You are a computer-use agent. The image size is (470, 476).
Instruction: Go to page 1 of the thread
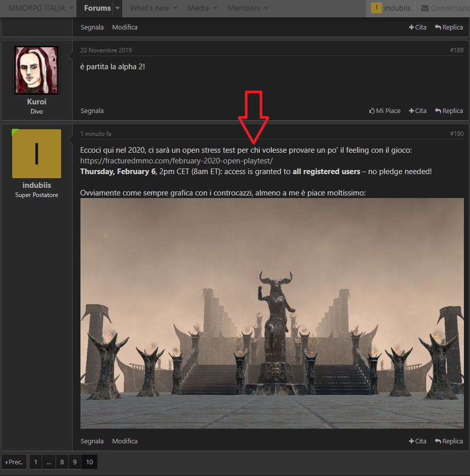pos(36,462)
